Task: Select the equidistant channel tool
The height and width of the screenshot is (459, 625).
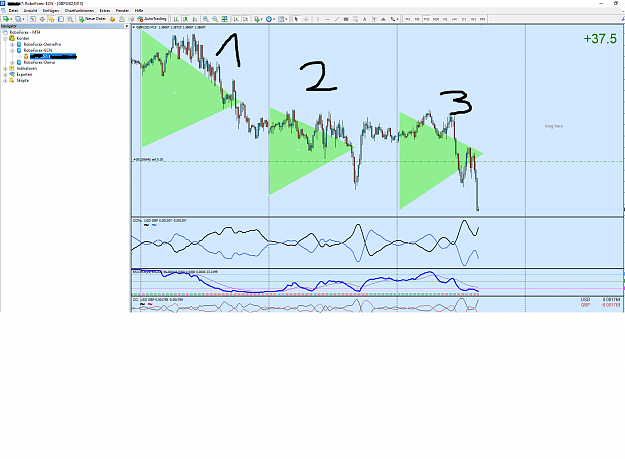Action: (346, 19)
